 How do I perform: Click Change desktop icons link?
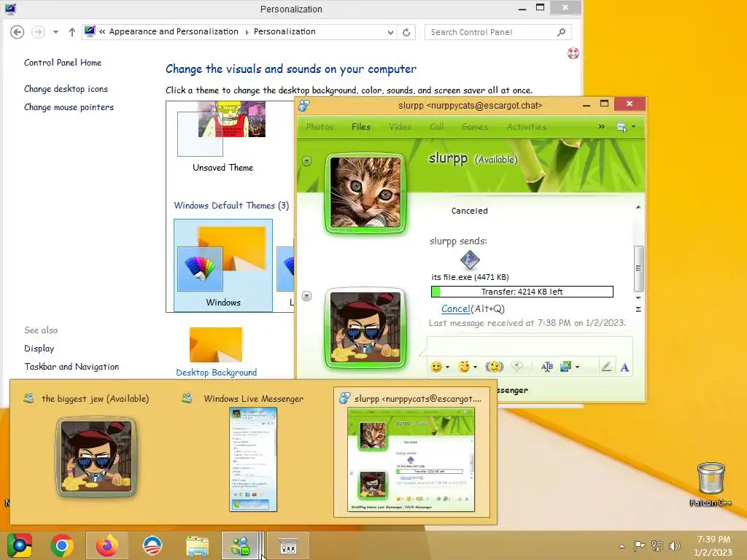pos(66,89)
